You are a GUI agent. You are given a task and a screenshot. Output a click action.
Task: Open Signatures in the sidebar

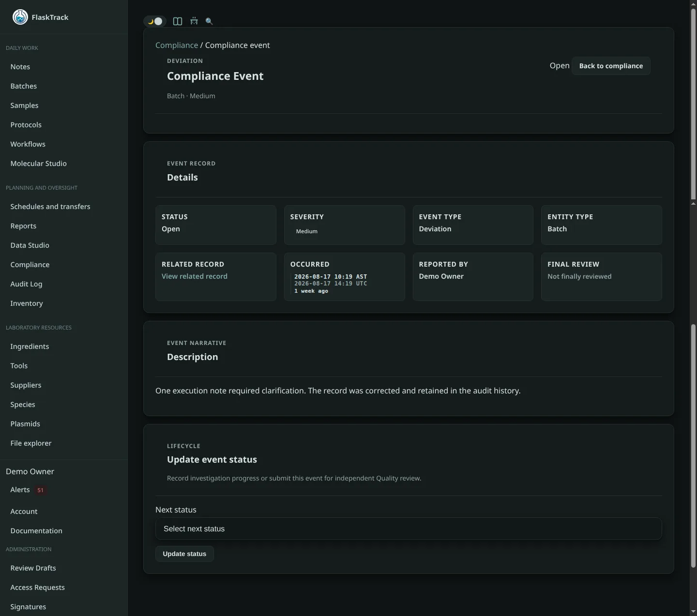(28, 607)
